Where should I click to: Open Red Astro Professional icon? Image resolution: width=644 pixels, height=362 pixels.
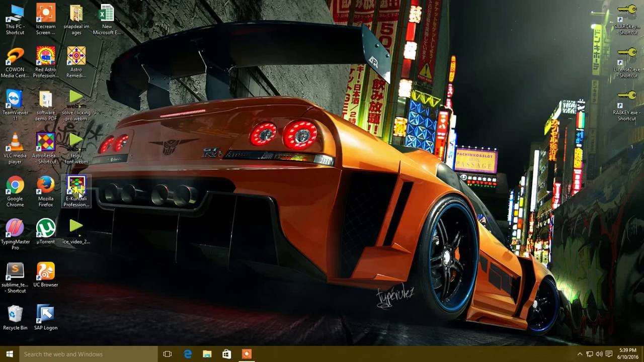point(46,63)
